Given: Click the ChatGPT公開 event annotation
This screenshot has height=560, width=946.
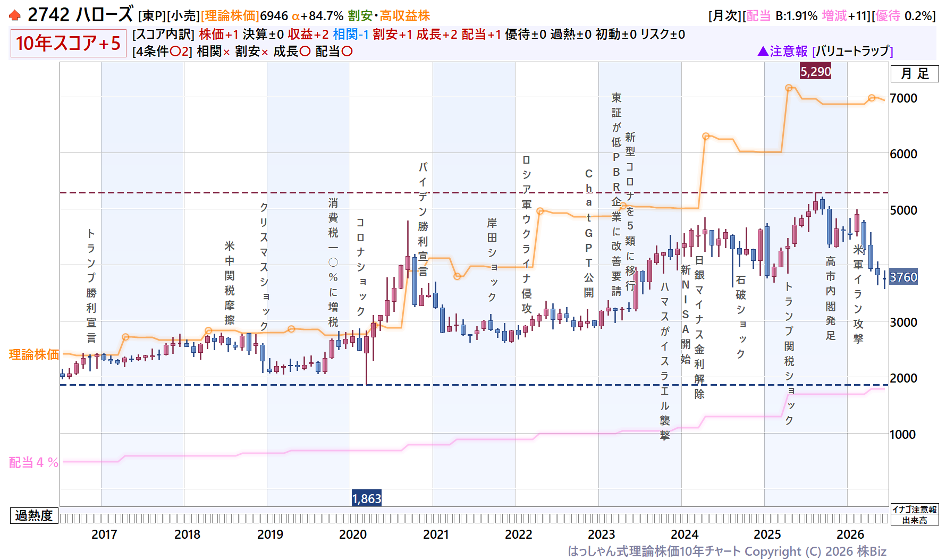Looking at the screenshot, I should pos(588,233).
